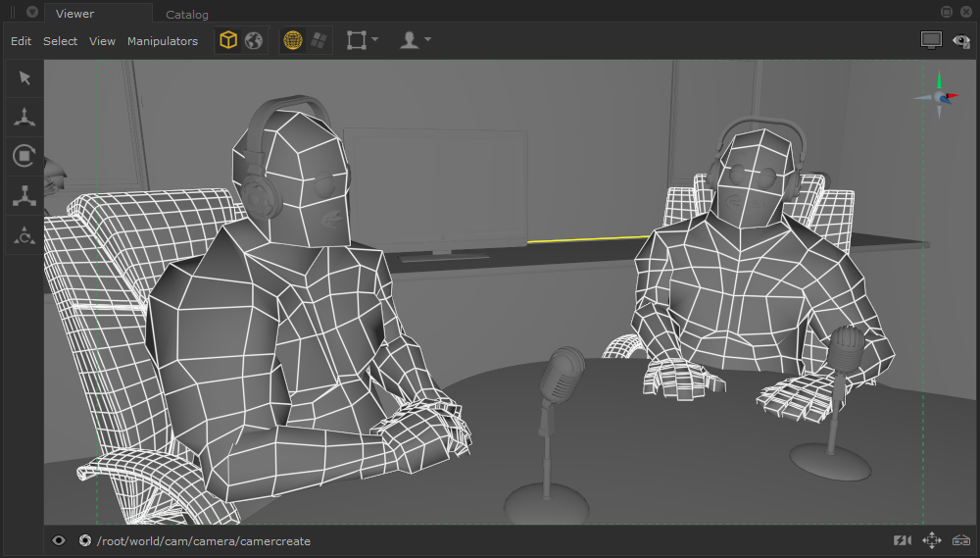
Task: Switch to the Catalog tab
Action: [187, 15]
